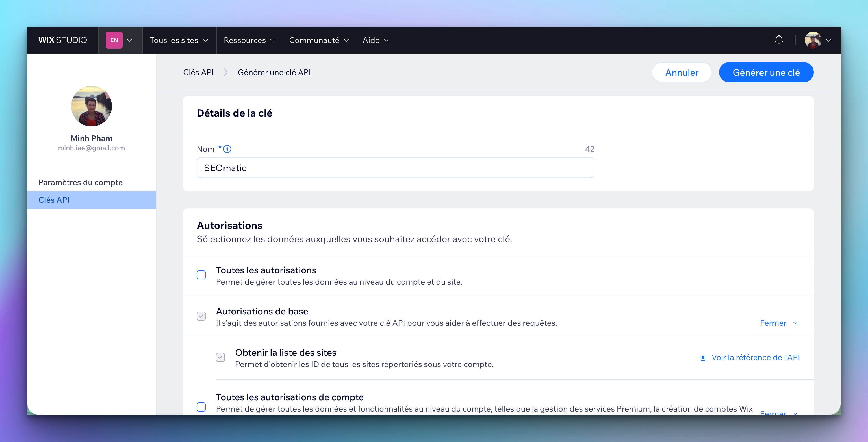Click the Générer une clé button
This screenshot has width=868, height=442.
point(766,72)
